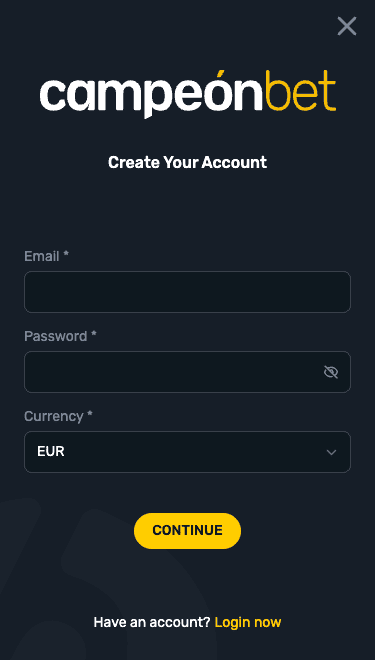Click the asterisk beside Currency label
The width and height of the screenshot is (375, 660).
[x=90, y=414]
